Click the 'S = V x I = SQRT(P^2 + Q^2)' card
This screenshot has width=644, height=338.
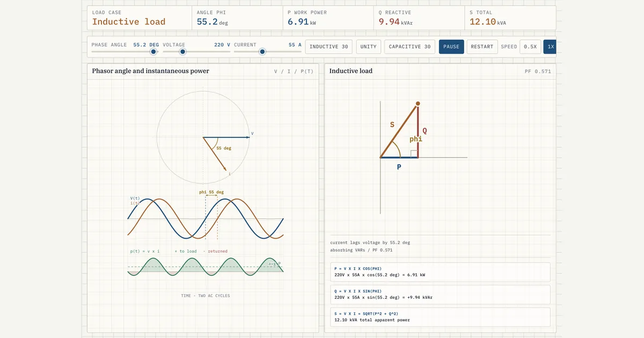440,317
